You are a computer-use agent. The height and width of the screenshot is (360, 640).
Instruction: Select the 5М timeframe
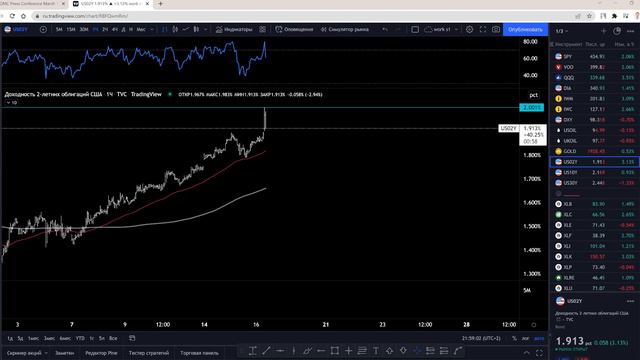(59, 29)
